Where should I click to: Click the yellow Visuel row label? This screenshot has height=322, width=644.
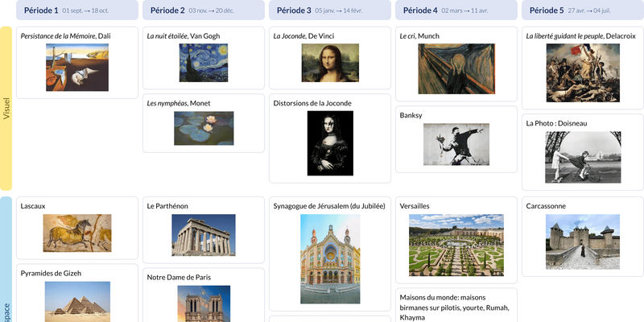(6, 109)
